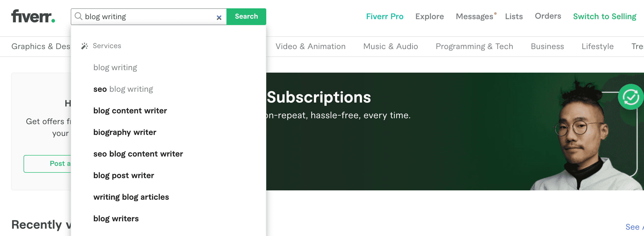Open Fiverr Pro link

[x=385, y=16]
